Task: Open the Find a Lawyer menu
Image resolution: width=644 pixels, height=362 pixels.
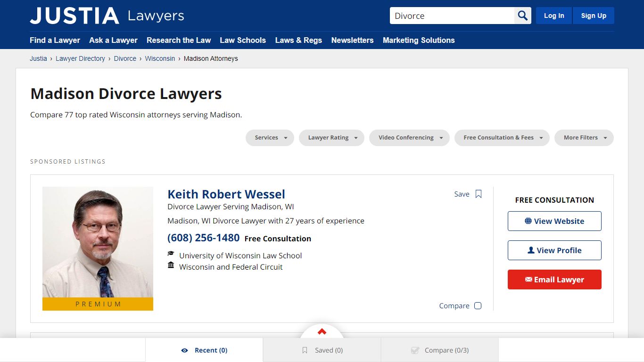Action: (x=55, y=40)
